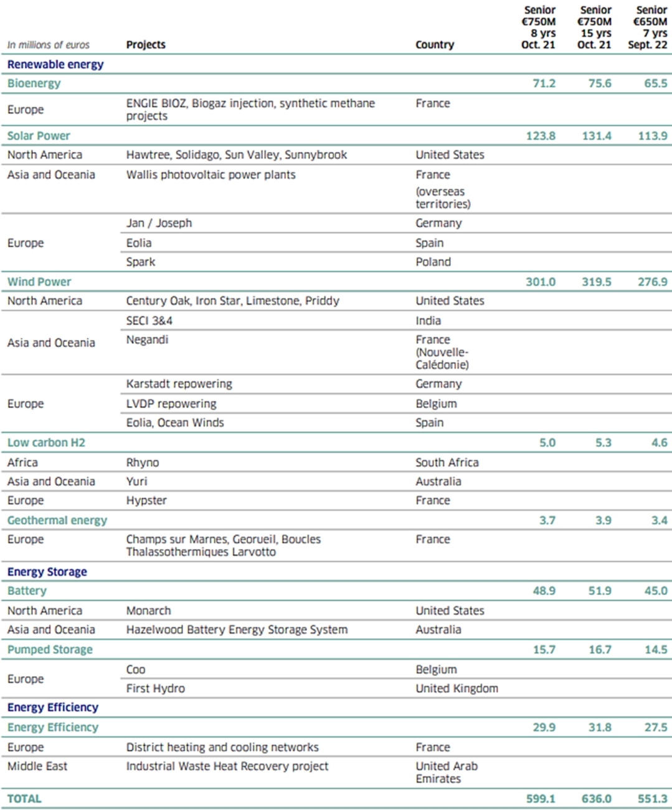Select the Senior €650M 7 yrs header

click(651, 27)
